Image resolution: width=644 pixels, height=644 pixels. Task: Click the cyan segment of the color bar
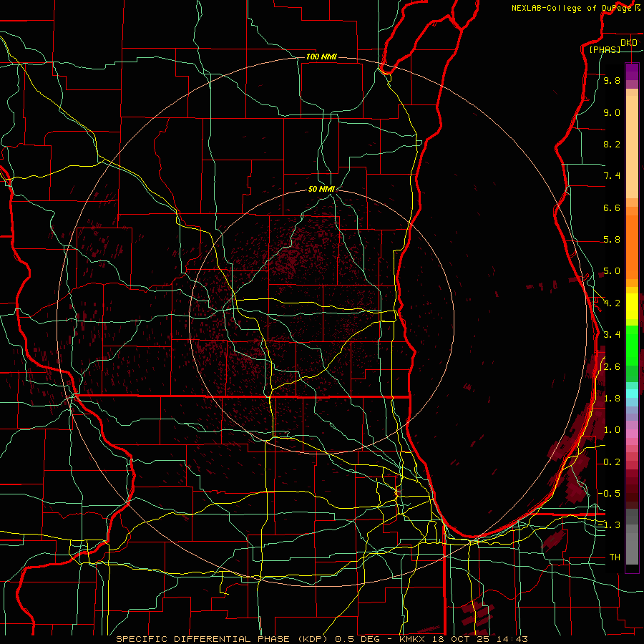[632, 394]
